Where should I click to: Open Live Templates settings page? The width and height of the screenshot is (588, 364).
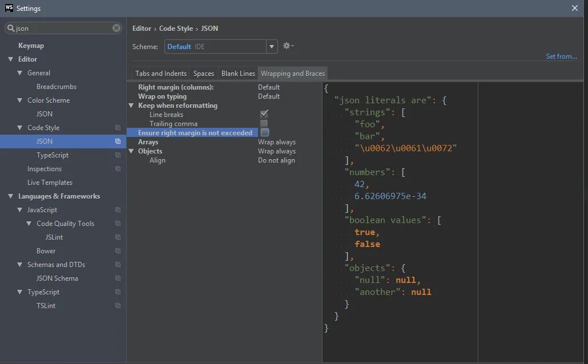[x=50, y=183]
